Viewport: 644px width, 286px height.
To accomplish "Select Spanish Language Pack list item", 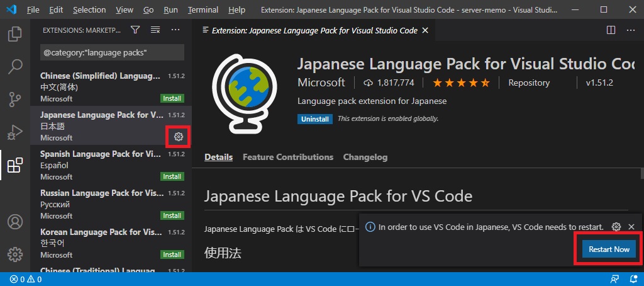I will [x=111, y=165].
